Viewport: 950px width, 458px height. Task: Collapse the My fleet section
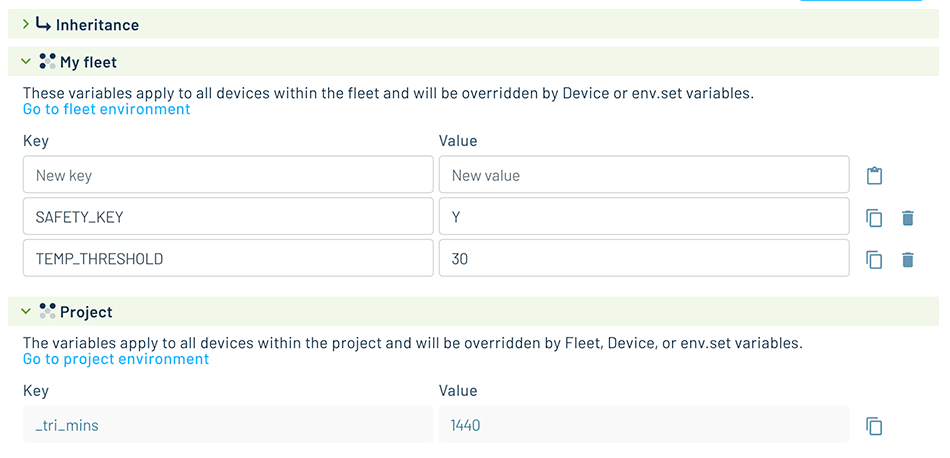[x=25, y=61]
